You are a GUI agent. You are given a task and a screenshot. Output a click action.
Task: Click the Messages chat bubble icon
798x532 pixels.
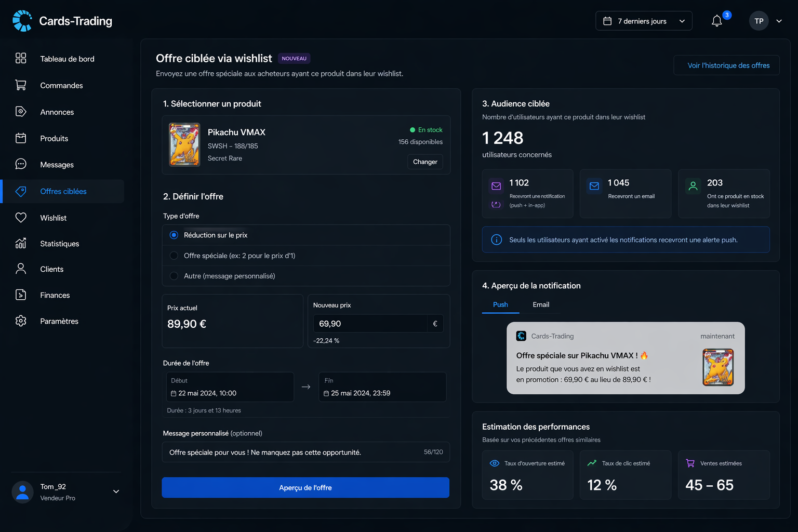point(21,164)
